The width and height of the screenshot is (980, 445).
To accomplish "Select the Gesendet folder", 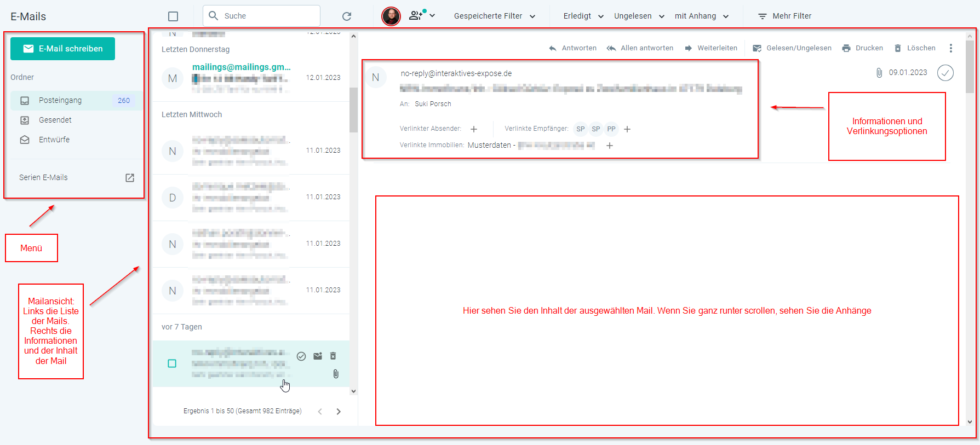I will (55, 120).
